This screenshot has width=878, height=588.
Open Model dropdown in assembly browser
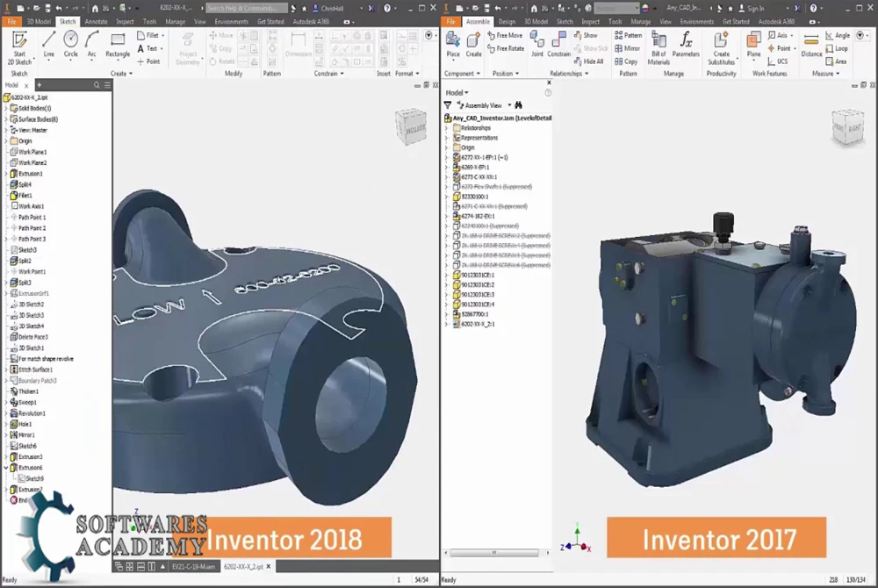(x=457, y=93)
